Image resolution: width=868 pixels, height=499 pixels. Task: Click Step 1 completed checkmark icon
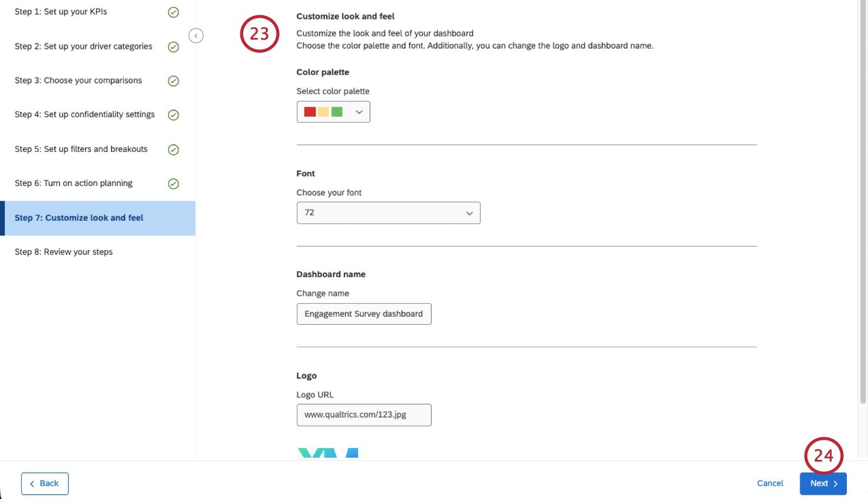click(174, 12)
